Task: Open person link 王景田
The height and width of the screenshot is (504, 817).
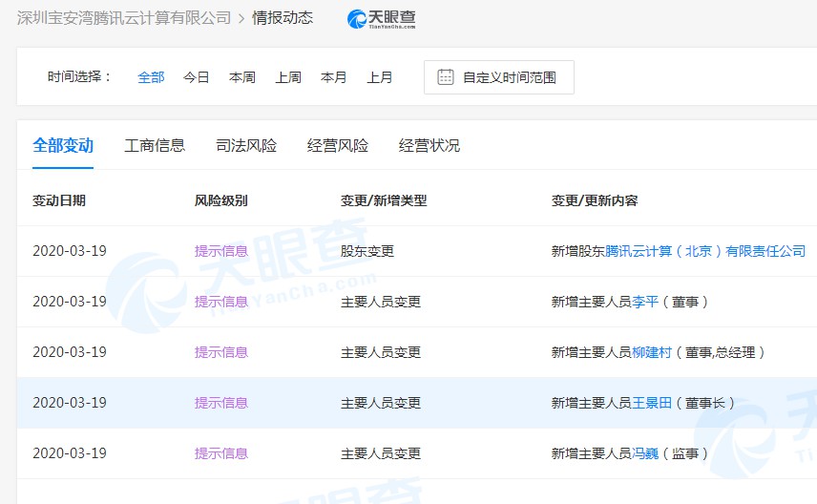Action: click(652, 403)
